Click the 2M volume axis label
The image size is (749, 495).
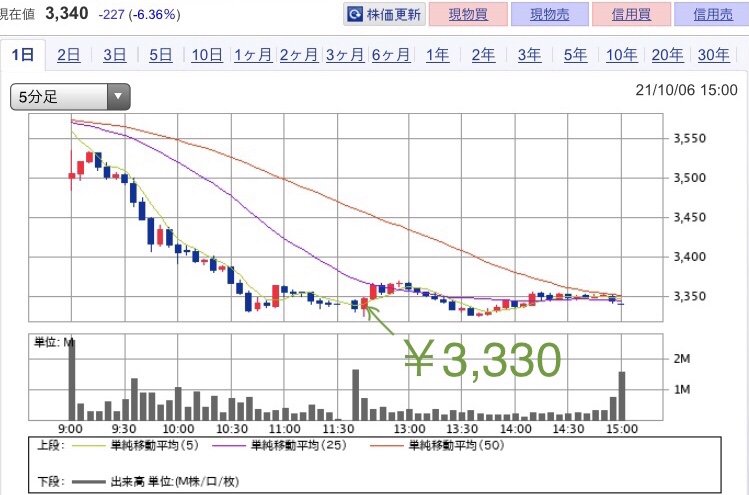[x=682, y=359]
